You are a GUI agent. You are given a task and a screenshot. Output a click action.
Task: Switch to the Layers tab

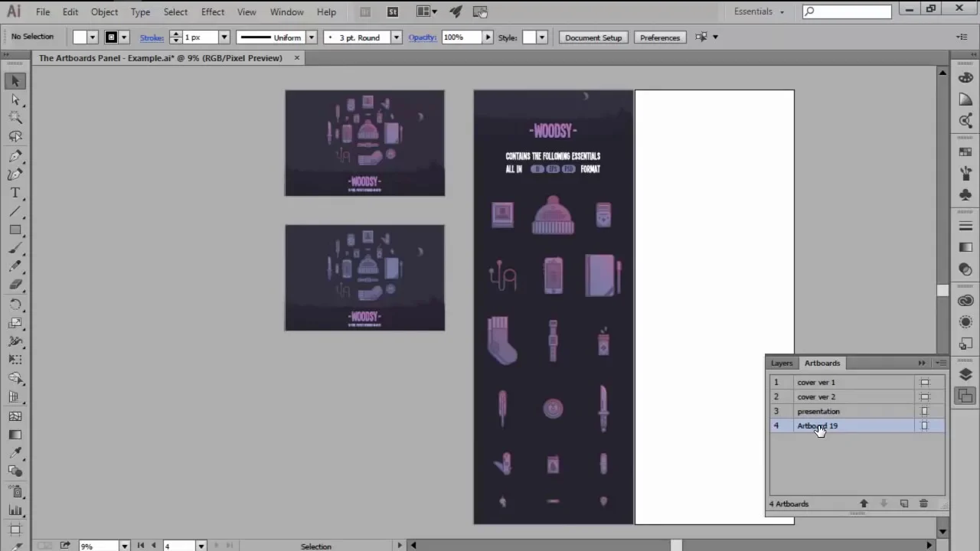[x=782, y=364]
